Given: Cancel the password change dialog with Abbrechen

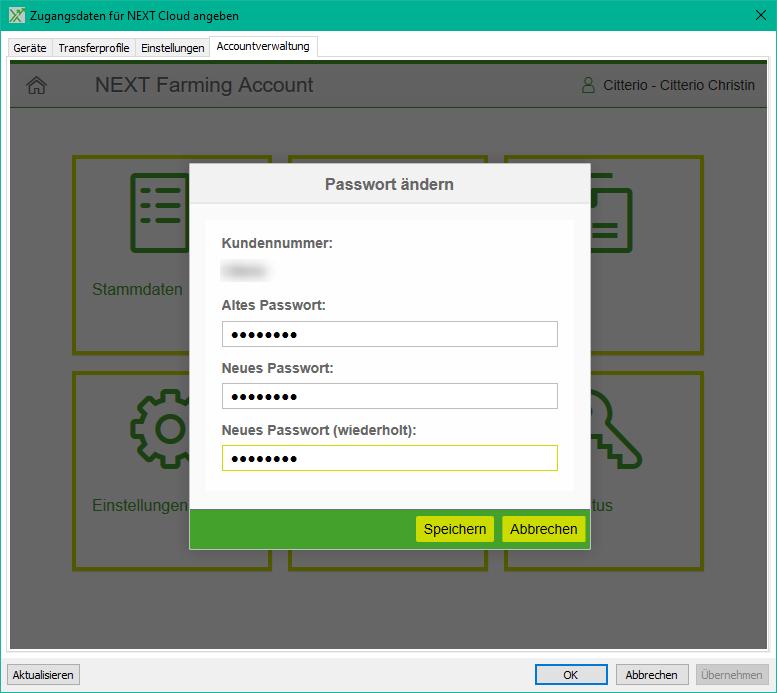Looking at the screenshot, I should click(x=544, y=529).
